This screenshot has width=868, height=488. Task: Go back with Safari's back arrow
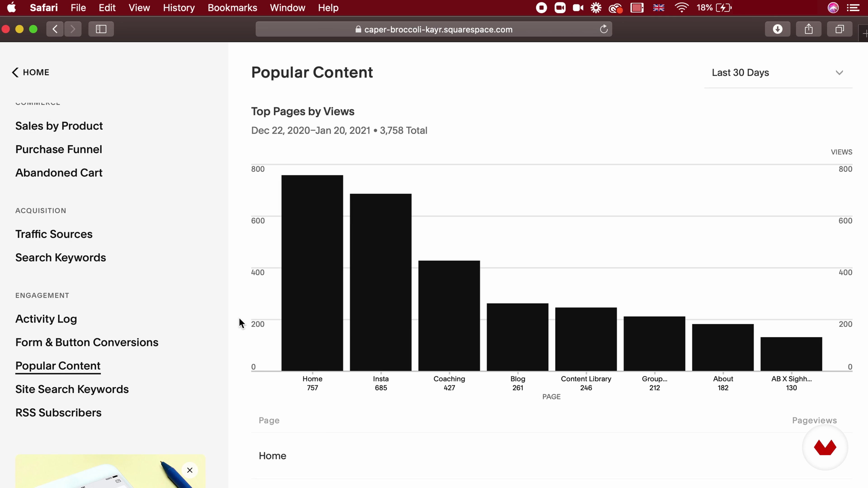click(x=55, y=29)
